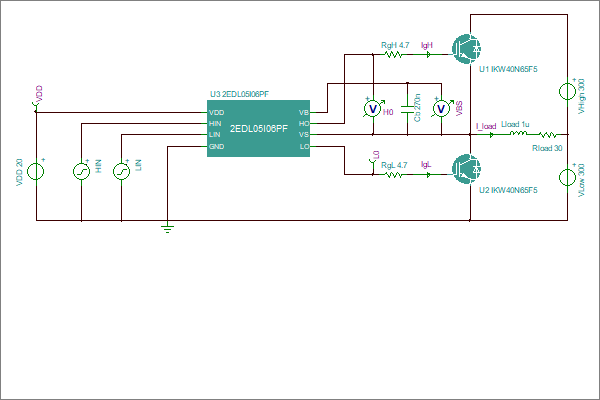Select the I_load probe label
Image resolution: width=600 pixels, height=400 pixels.
pos(486,126)
